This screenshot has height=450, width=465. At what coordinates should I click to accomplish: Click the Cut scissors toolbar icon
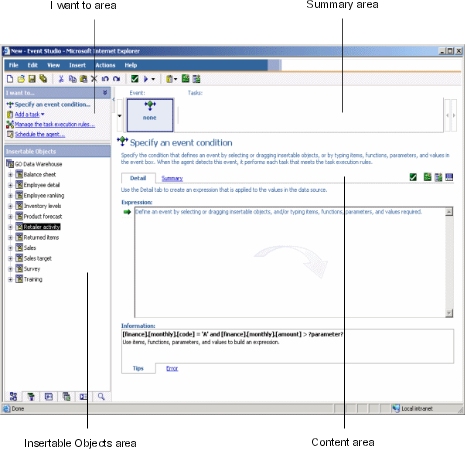click(x=61, y=79)
